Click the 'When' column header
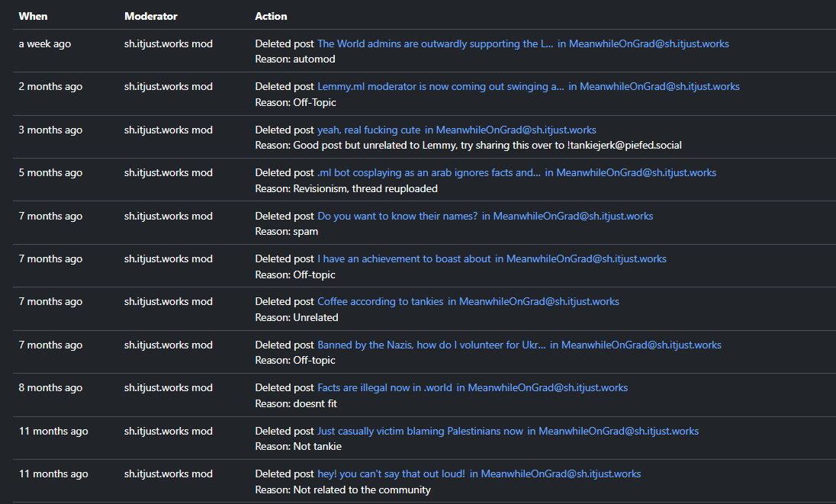Image resolution: width=836 pixels, height=504 pixels. 32,16
